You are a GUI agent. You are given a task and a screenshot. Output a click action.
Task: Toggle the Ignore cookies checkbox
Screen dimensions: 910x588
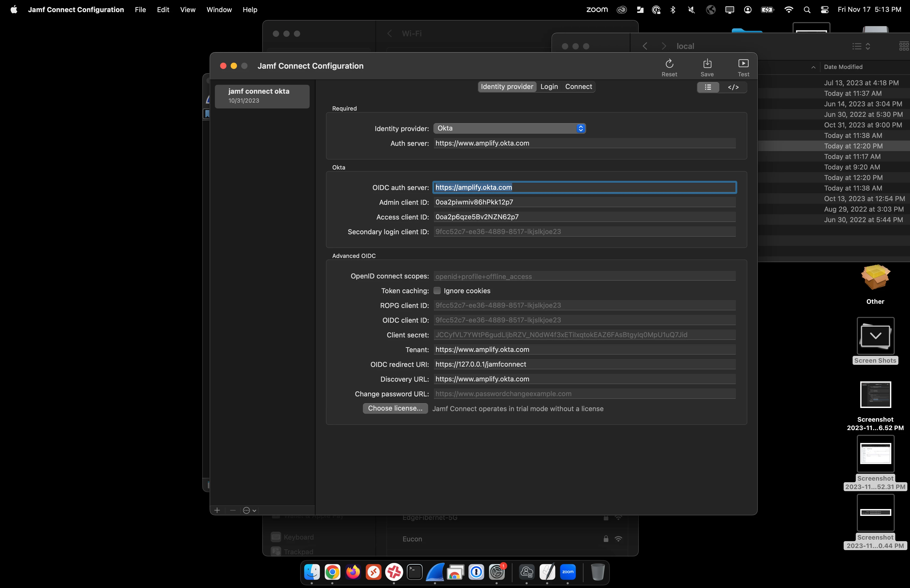437,291
